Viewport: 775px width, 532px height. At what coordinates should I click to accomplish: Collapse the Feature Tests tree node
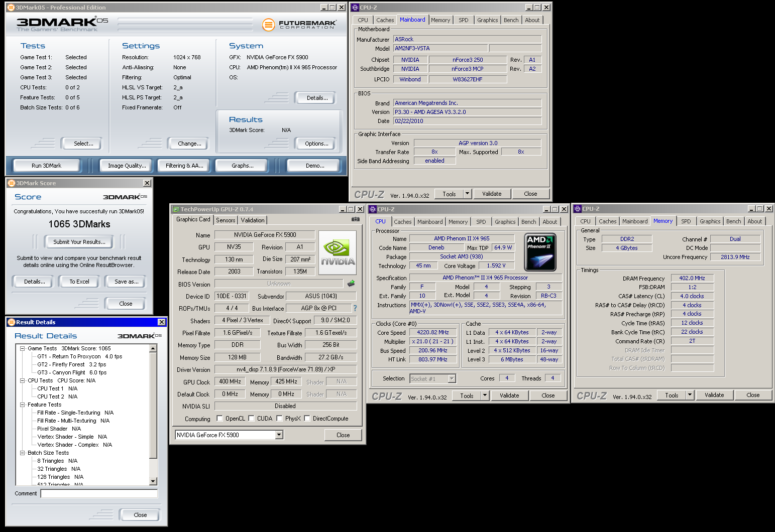(22, 405)
